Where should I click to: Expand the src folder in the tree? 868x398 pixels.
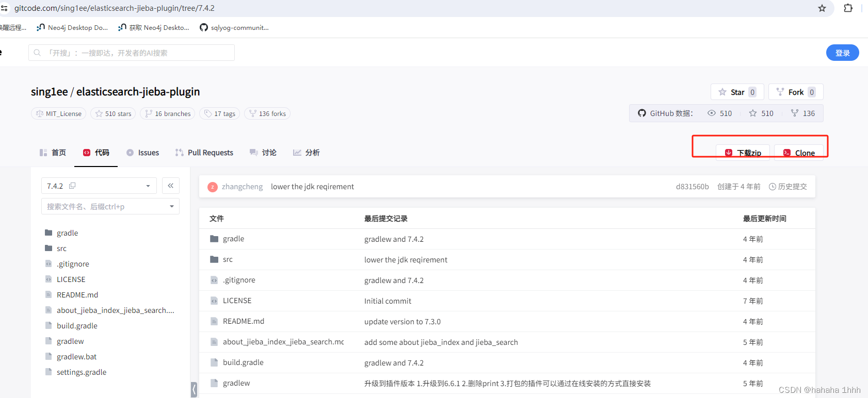point(56,248)
